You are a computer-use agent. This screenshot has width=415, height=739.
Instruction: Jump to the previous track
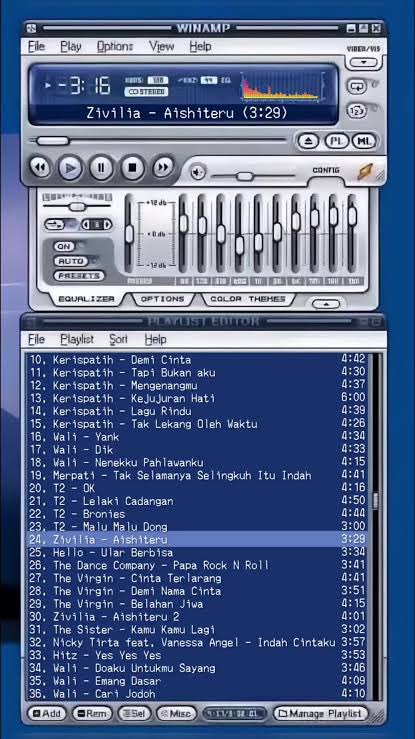[x=40, y=167]
